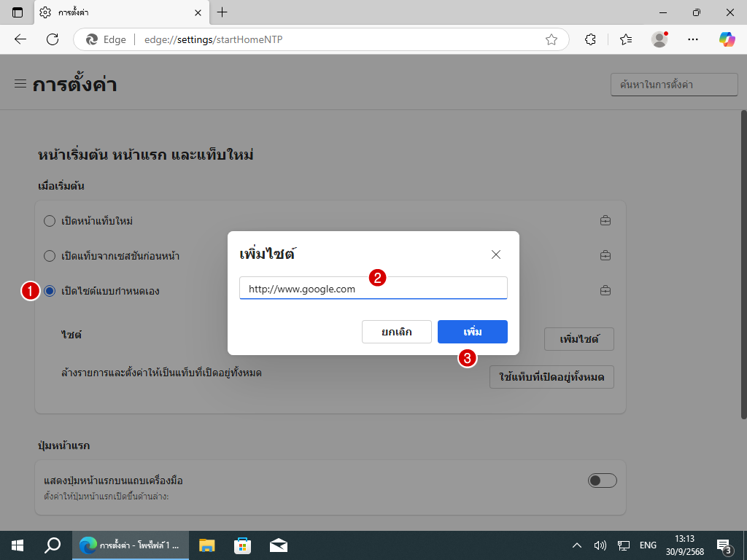The height and width of the screenshot is (560, 747).
Task: Select the เปิดหน้าแท็บใหม่ radio option
Action: click(50, 221)
